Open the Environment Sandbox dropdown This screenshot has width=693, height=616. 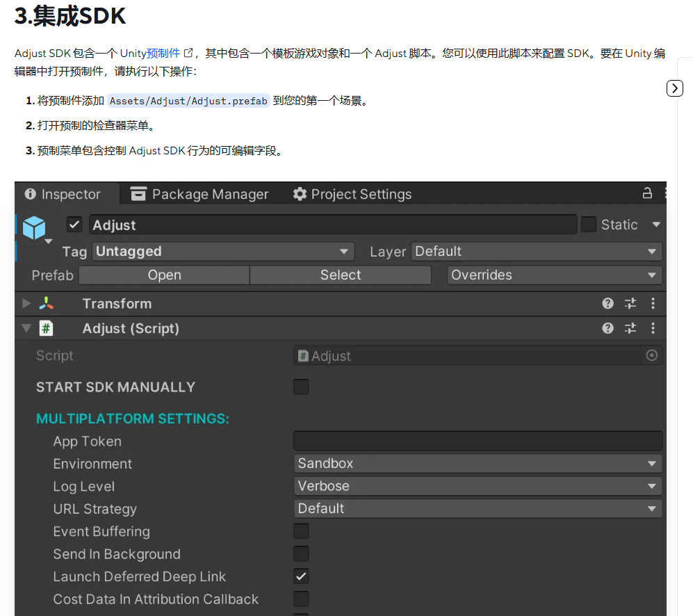478,464
